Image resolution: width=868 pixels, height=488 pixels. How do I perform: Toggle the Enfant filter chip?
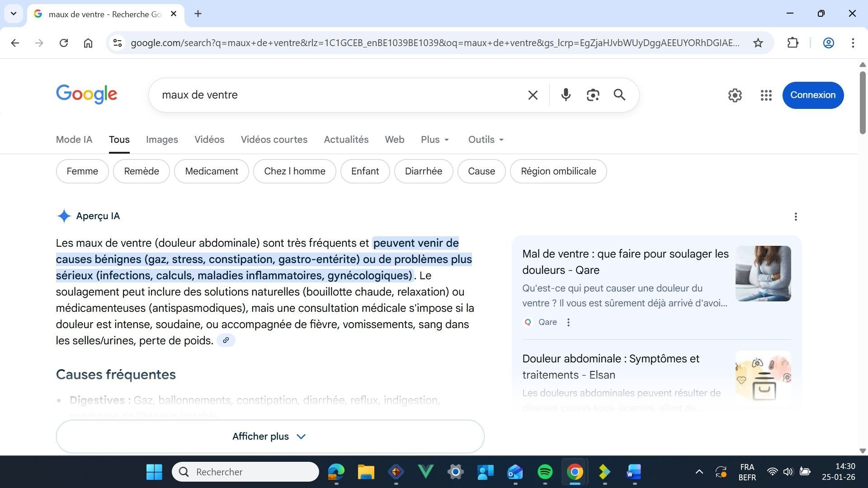click(365, 171)
